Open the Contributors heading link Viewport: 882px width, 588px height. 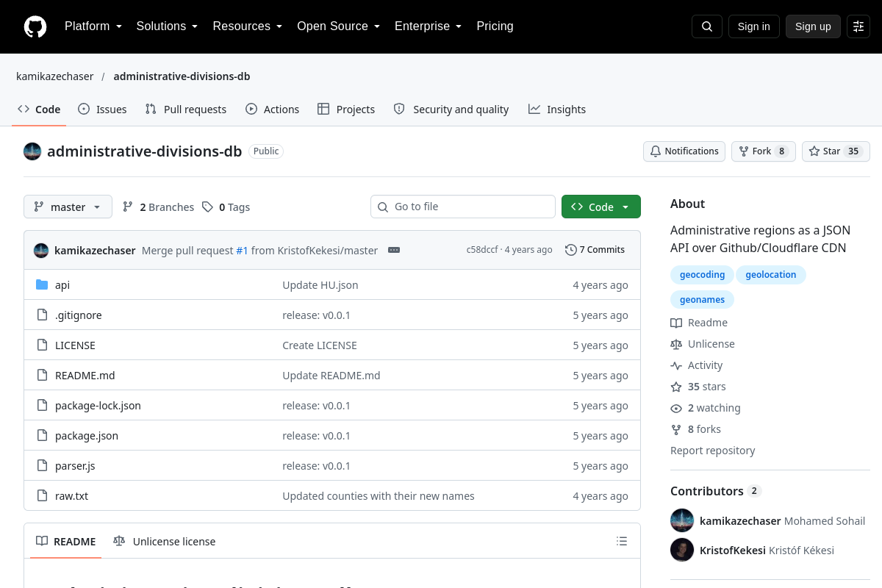click(716, 491)
